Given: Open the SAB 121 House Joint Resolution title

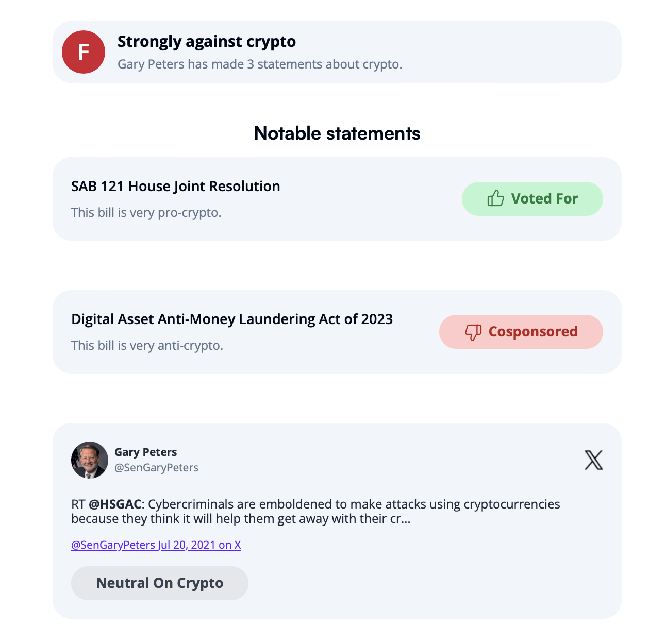Looking at the screenshot, I should coord(176,186).
